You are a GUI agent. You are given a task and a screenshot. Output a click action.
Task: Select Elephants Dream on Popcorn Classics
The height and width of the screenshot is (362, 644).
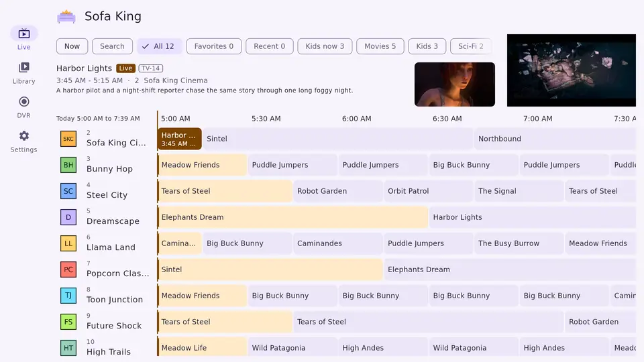click(x=510, y=269)
